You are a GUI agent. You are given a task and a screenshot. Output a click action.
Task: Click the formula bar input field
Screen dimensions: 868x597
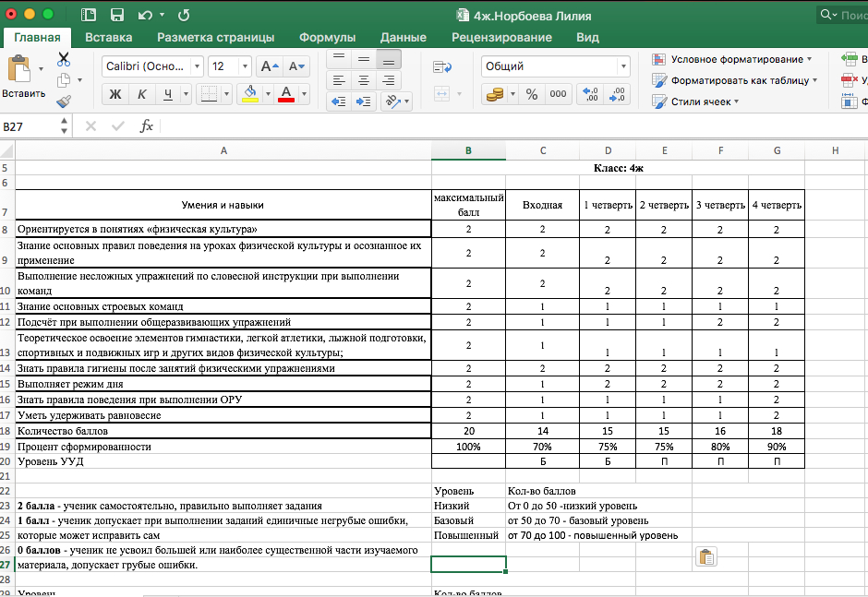(x=513, y=126)
